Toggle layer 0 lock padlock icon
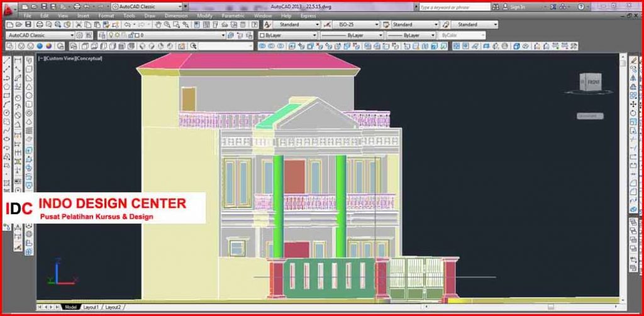The image size is (644, 316). (130, 35)
